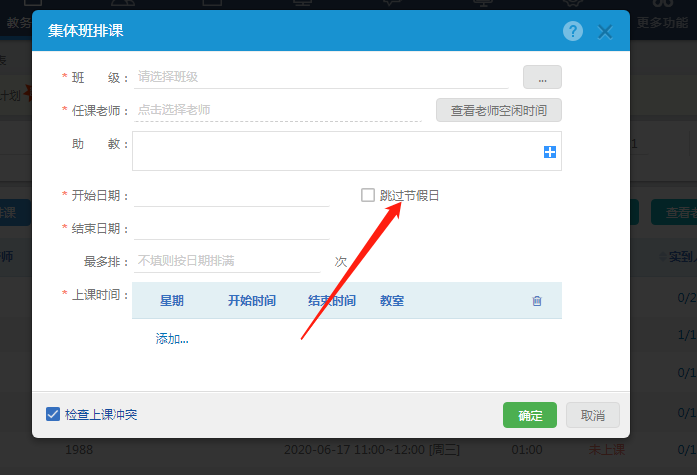
Task: Open 查看老师空闲时间 button
Action: 499,110
